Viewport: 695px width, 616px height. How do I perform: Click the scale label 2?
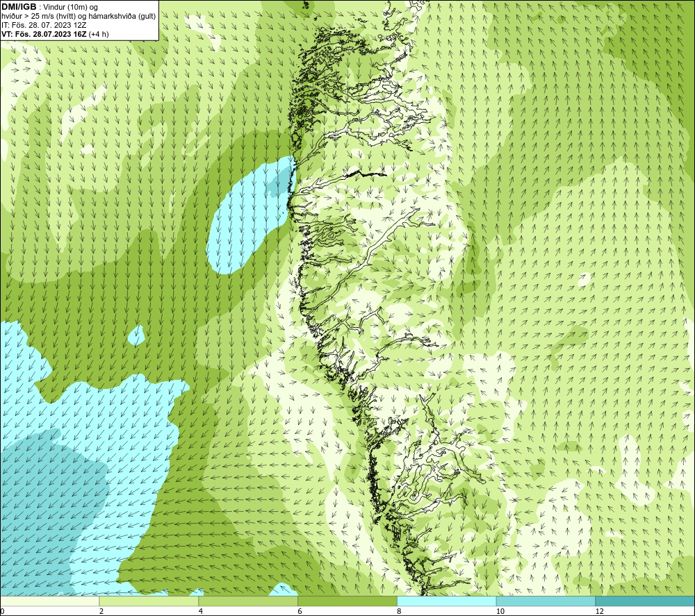coord(101,611)
